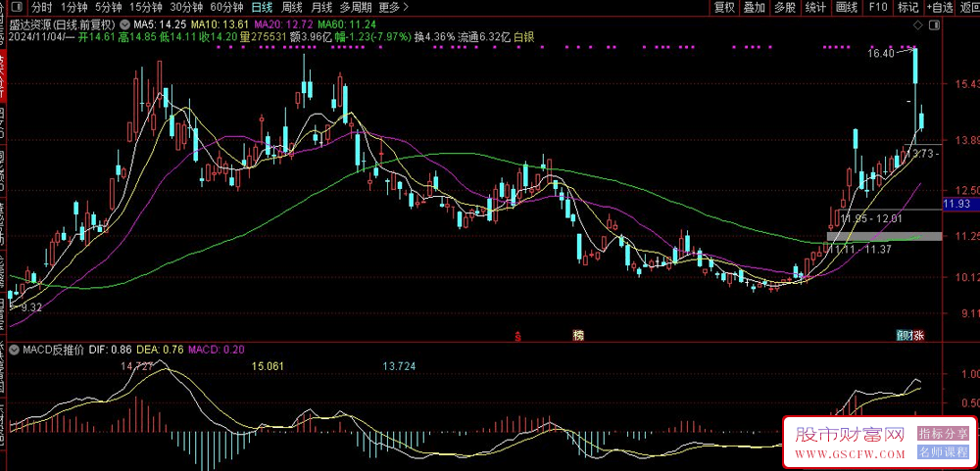Select the 15分钟 period tab
The height and width of the screenshot is (471, 980).
click(146, 8)
